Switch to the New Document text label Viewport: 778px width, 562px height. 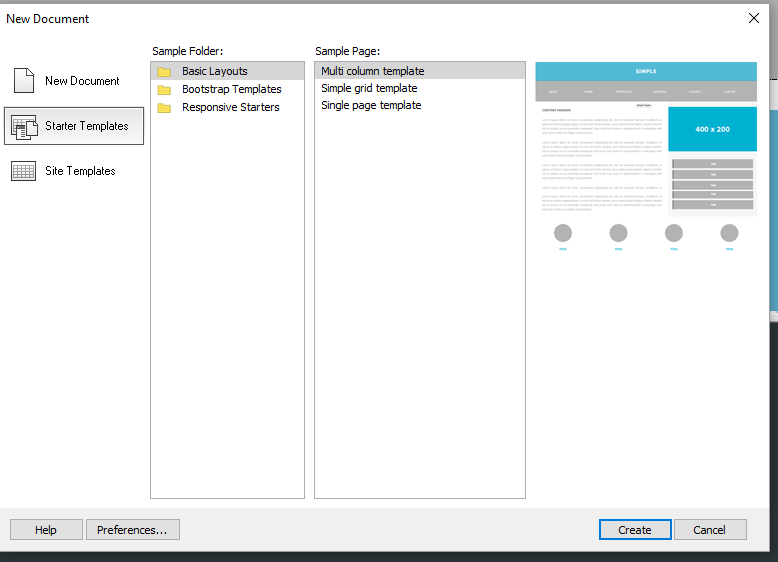[x=82, y=81]
